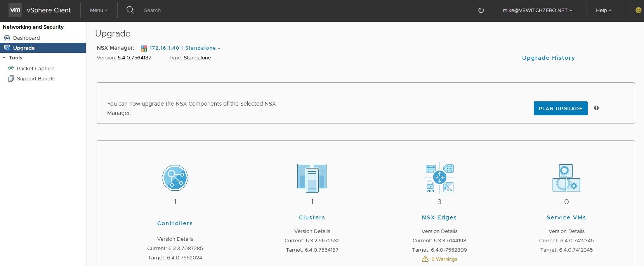Select Dashboard in the sidebar
This screenshot has height=266, width=644.
point(26,38)
